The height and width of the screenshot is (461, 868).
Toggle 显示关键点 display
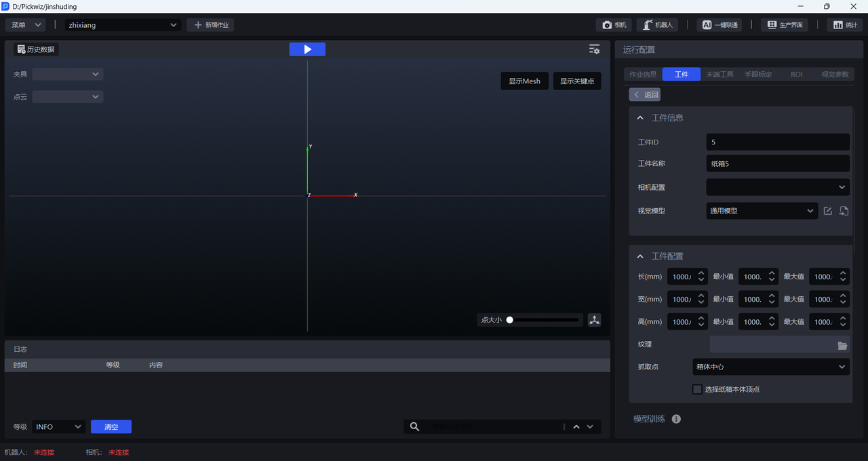577,81
